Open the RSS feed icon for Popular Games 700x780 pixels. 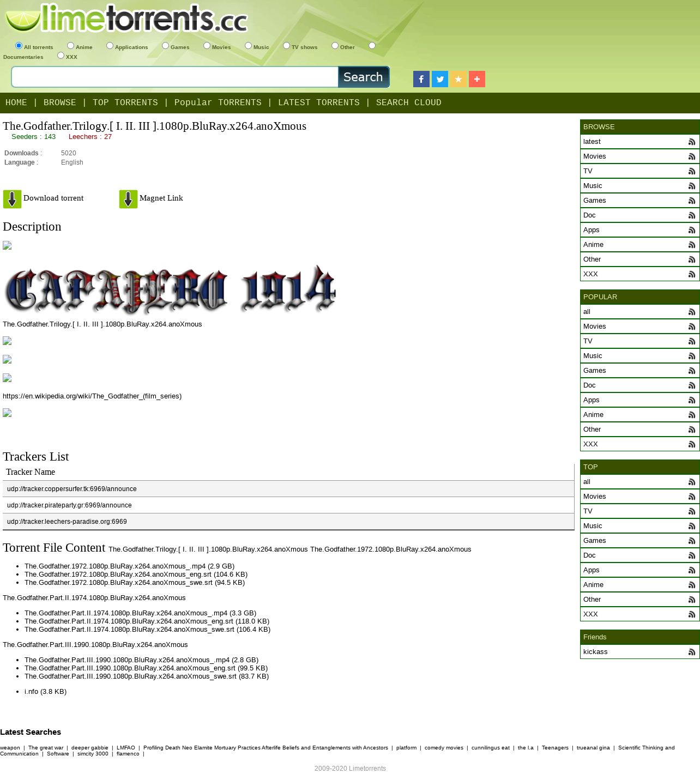click(x=692, y=371)
